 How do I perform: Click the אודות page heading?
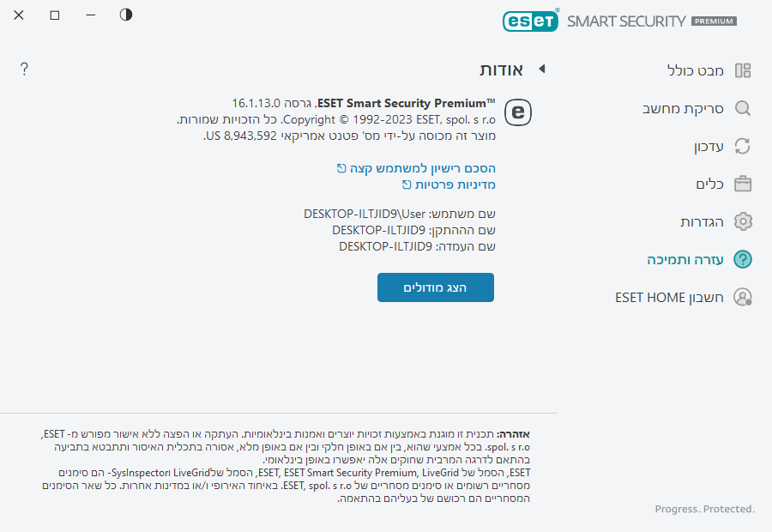point(500,70)
